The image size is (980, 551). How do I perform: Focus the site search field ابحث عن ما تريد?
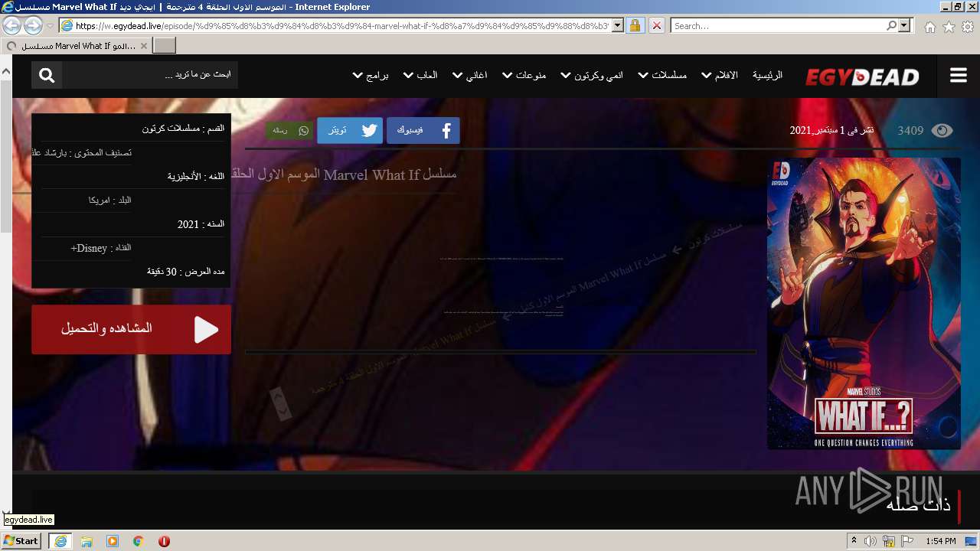pos(150,75)
